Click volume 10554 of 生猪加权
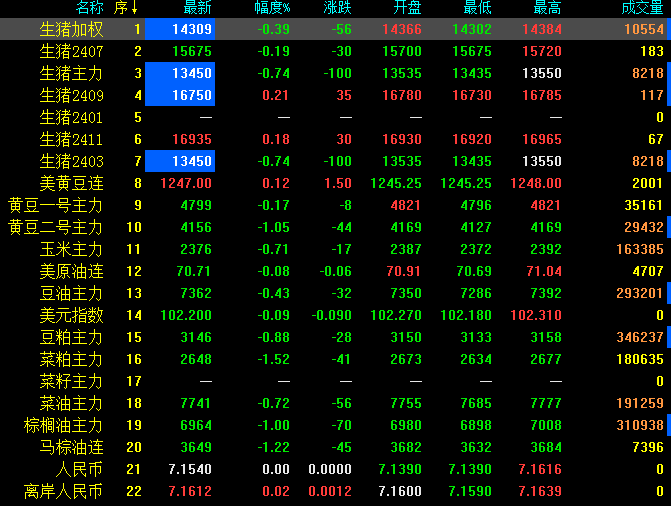This screenshot has width=671, height=506. pyautogui.click(x=644, y=30)
